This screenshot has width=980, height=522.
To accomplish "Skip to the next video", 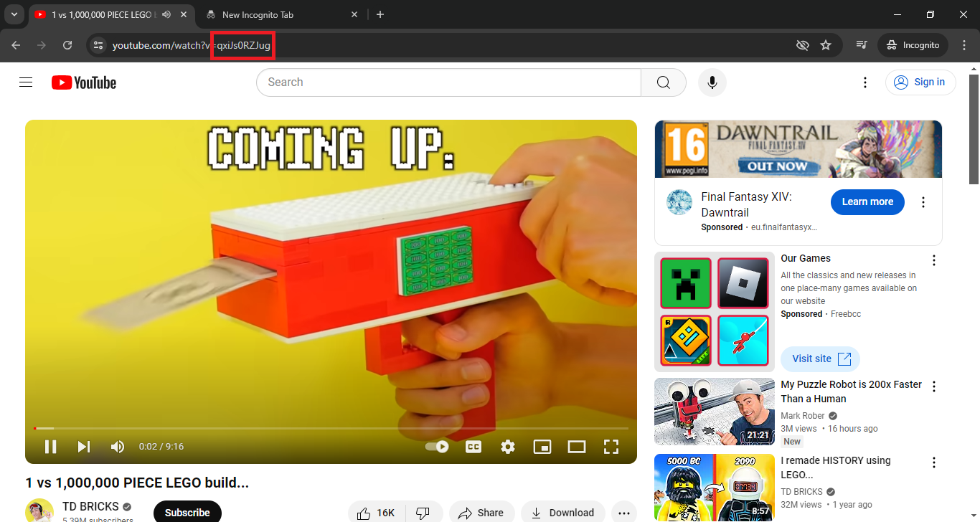I will [x=84, y=447].
